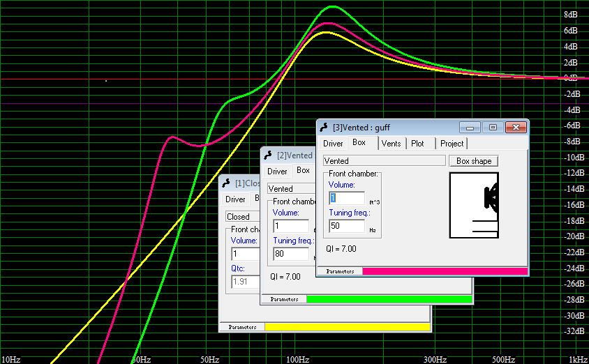Image resolution: width=589 pixels, height=364 pixels.
Task: Select the Box tab in [3]Vented window
Action: click(359, 142)
